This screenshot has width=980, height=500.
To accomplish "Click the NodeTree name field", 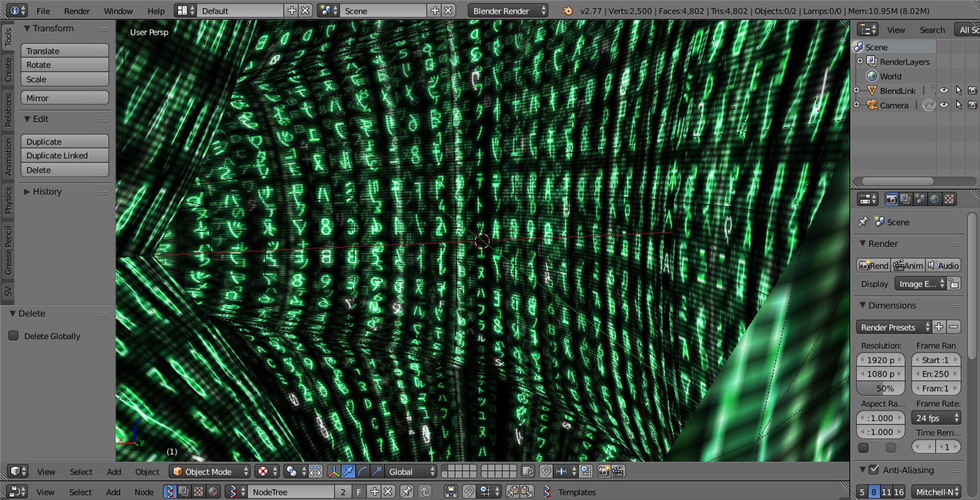I will pos(290,492).
